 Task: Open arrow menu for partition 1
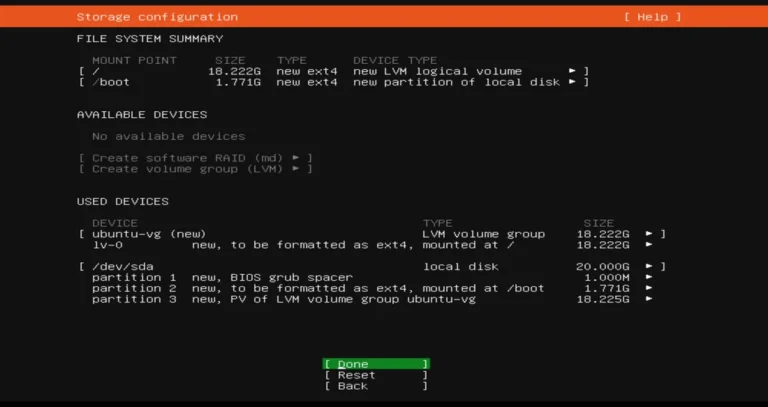pos(649,277)
